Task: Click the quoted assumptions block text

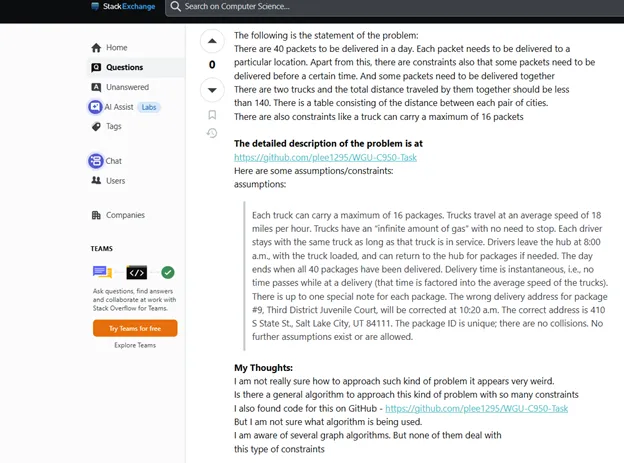Action: pyautogui.click(x=429, y=276)
